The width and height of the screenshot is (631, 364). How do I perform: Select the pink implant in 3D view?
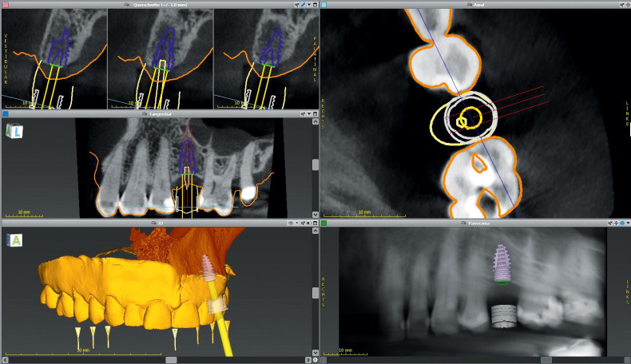208,267
